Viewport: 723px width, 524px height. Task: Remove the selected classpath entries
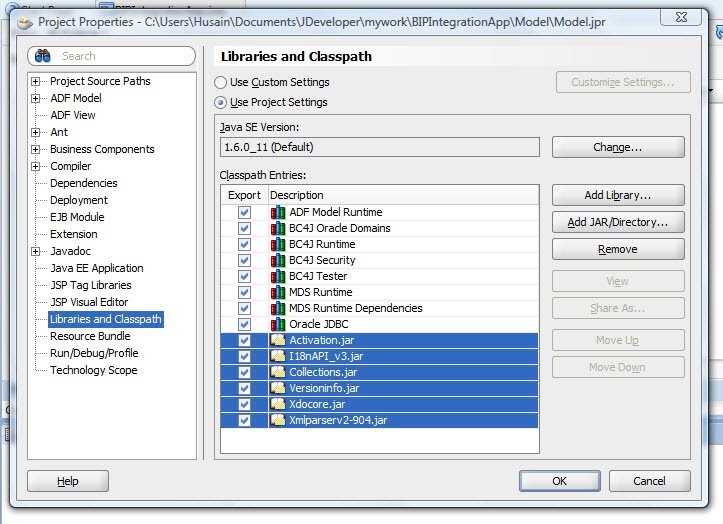[618, 249]
